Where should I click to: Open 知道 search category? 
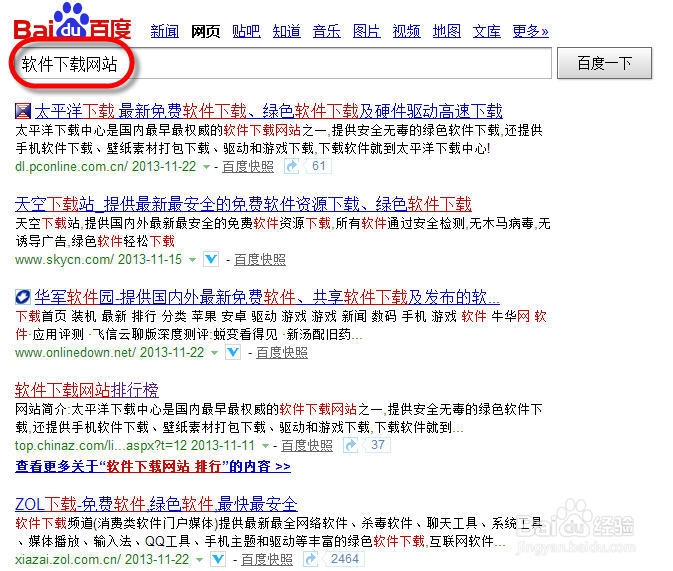click(x=286, y=31)
